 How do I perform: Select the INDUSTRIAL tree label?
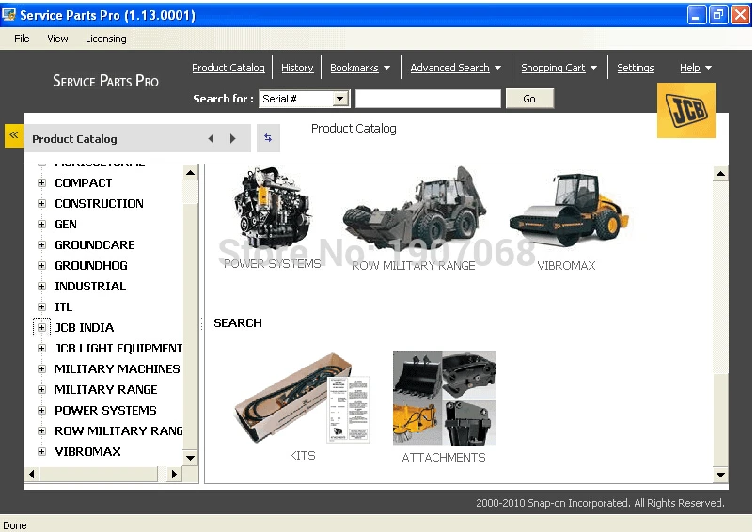click(90, 287)
